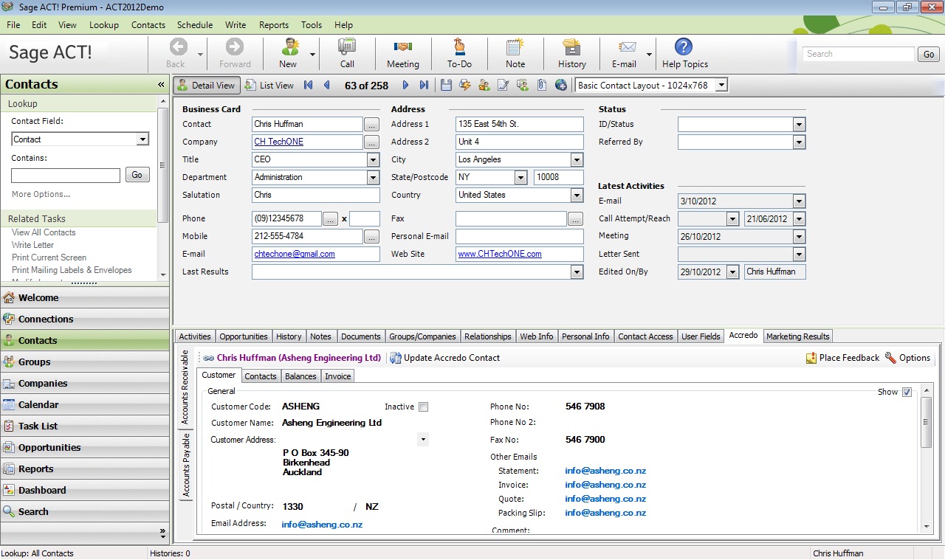Open Accredo Options
The height and width of the screenshot is (560, 945).
point(907,358)
